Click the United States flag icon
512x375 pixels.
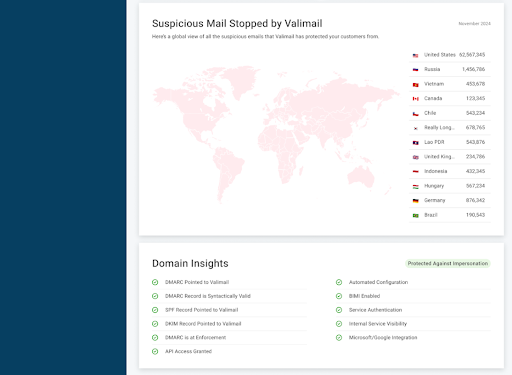click(415, 55)
